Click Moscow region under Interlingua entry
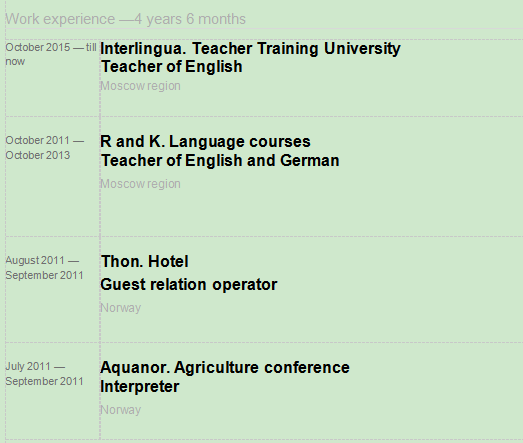This screenshot has width=523, height=443. click(140, 86)
